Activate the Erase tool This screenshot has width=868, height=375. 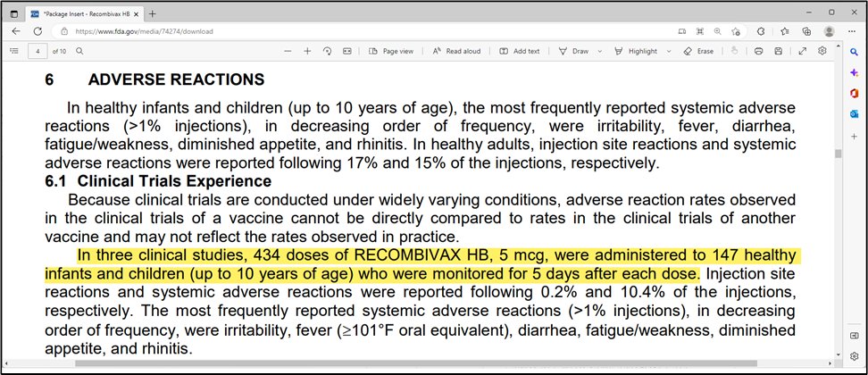(x=697, y=52)
